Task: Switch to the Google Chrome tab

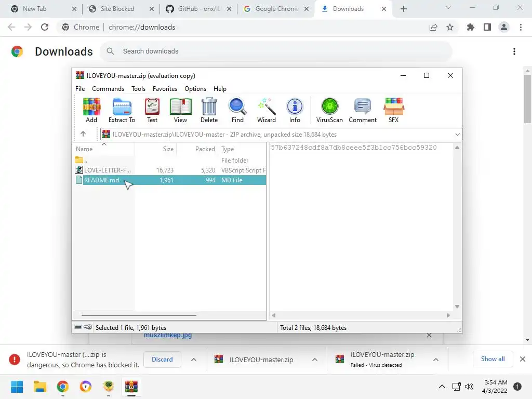Action: [x=277, y=9]
